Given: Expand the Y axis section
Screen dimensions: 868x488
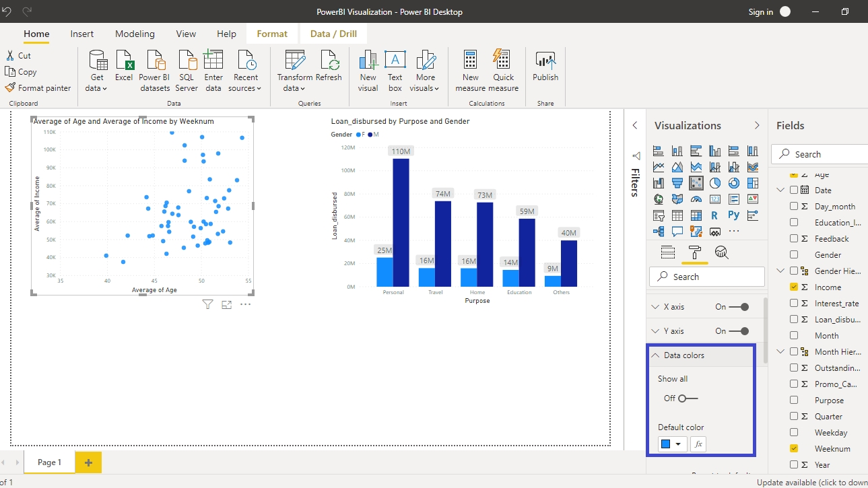Looking at the screenshot, I should pos(655,331).
